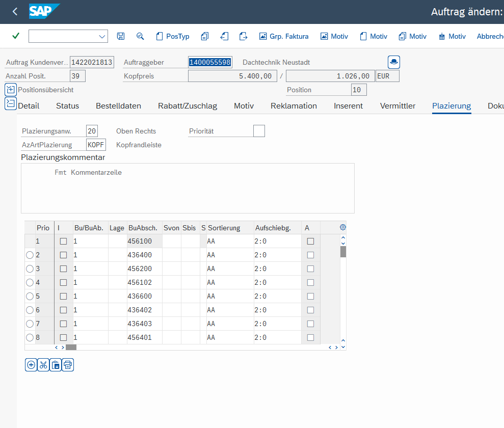Select the radio button for row 3
The width and height of the screenshot is (504, 428).
[x=30, y=269]
